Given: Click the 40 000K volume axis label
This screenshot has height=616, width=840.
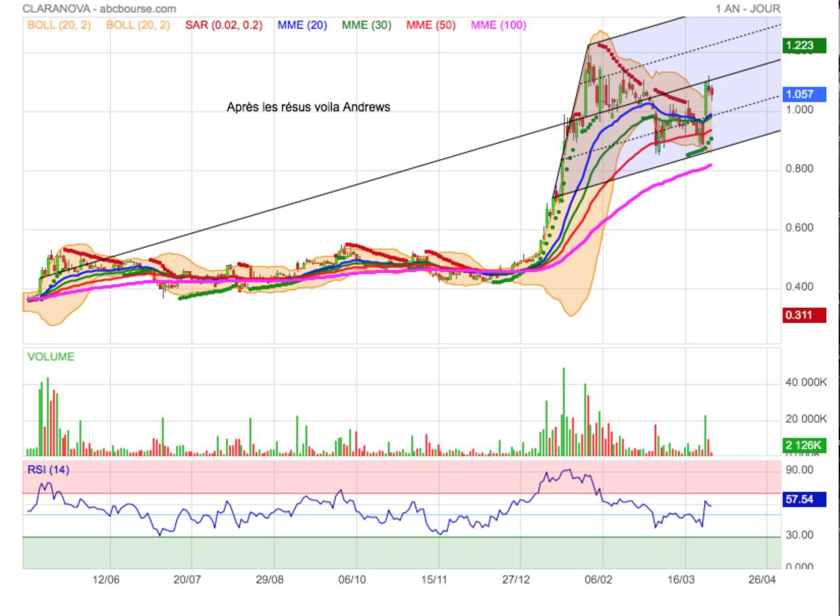Looking at the screenshot, I should tap(807, 383).
